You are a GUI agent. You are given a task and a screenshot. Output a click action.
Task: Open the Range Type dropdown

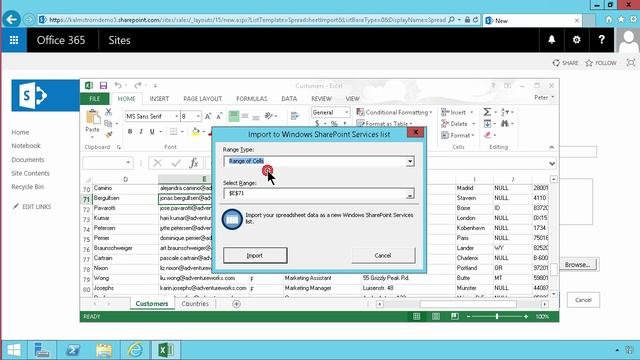410,162
